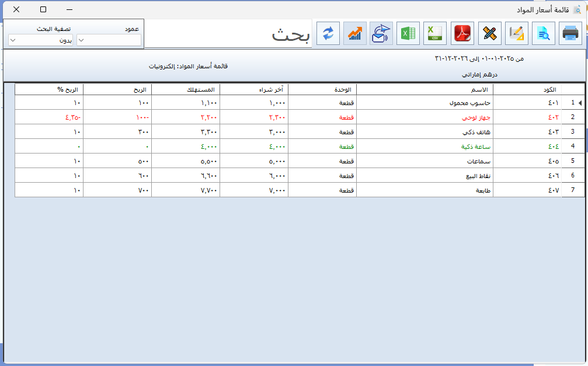Export the price list to Excel

click(408, 34)
